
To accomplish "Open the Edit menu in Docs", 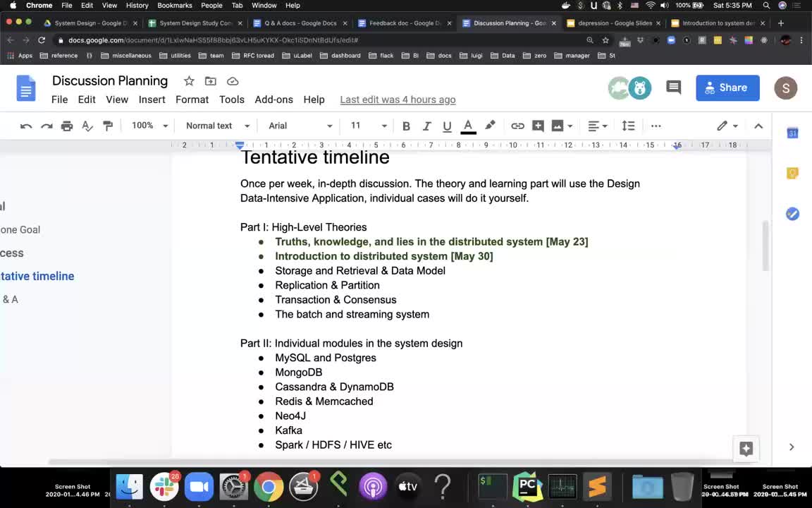I will 87,99.
